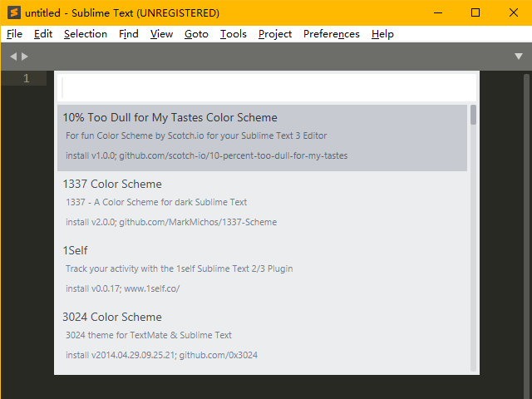Open the Tools menu
The width and height of the screenshot is (532, 399).
point(233,34)
